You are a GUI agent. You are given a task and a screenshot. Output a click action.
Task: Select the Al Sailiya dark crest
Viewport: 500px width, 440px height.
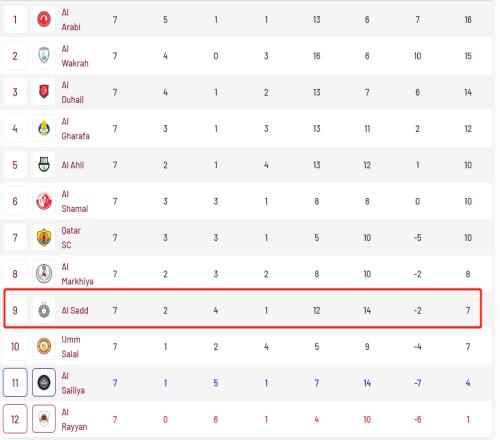[x=44, y=383]
